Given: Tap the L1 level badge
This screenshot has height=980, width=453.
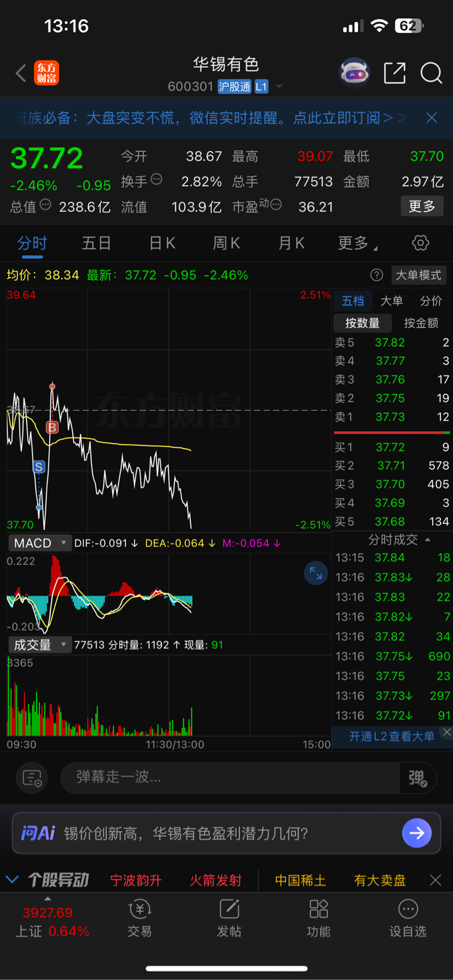Looking at the screenshot, I should pos(261,87).
